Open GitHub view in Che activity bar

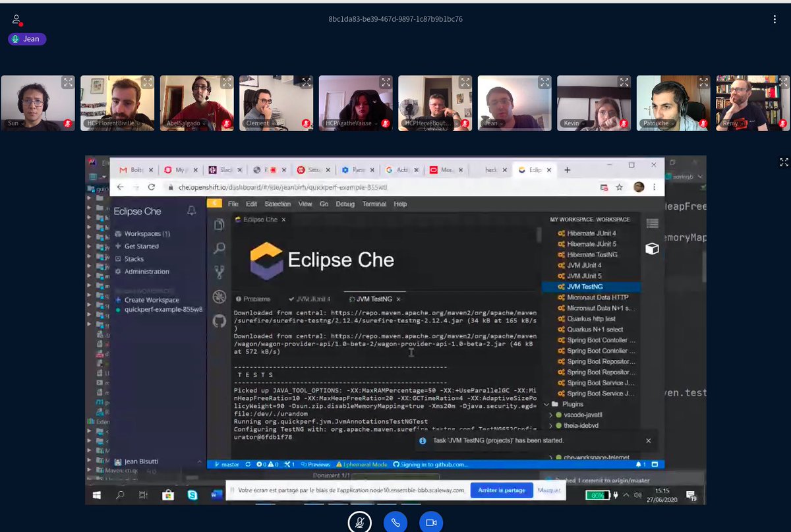(220, 321)
